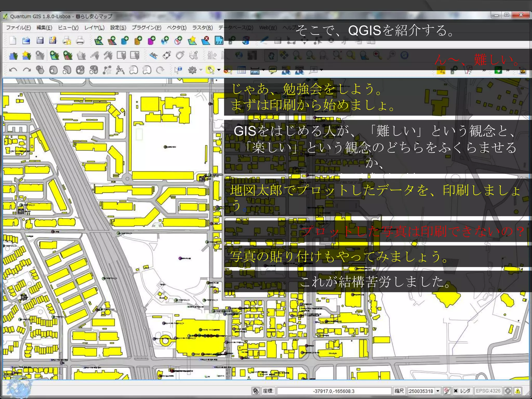Select the Pan Map hand tool
The image size is (532, 399).
pyautogui.click(x=271, y=55)
